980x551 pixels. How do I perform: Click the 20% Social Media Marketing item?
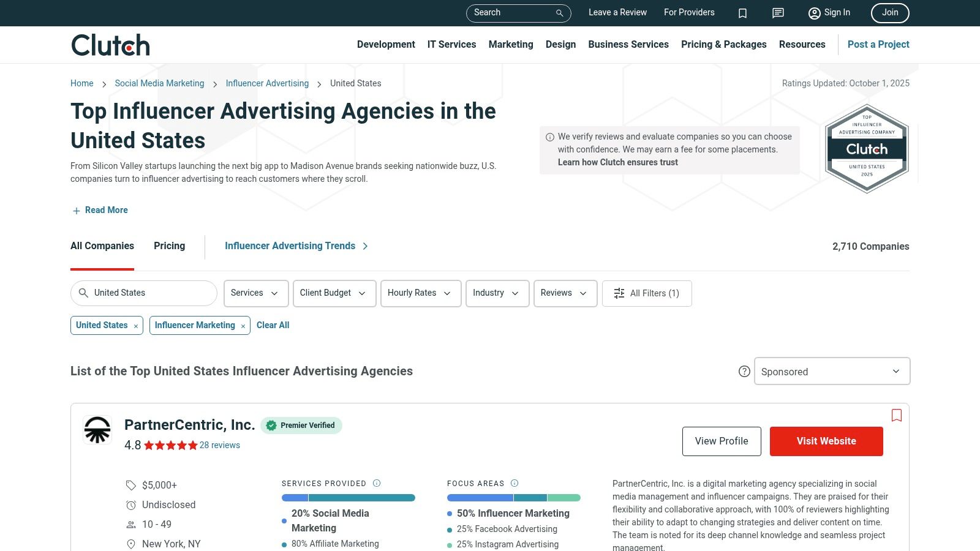point(330,520)
